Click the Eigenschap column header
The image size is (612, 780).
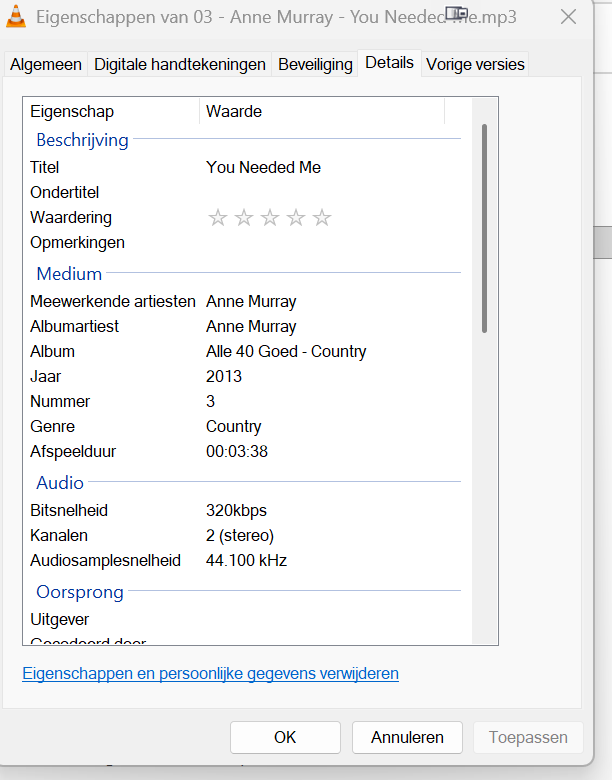(x=72, y=112)
